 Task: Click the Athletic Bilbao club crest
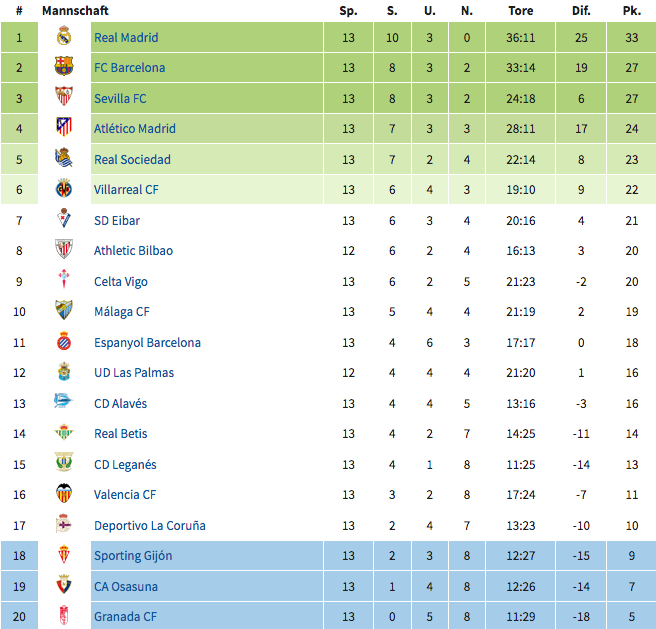coord(64,251)
